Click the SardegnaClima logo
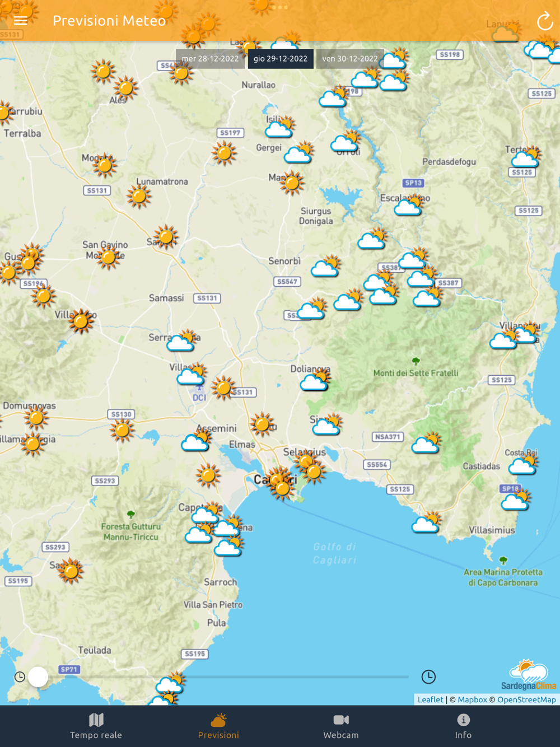The image size is (560, 747). (528, 675)
